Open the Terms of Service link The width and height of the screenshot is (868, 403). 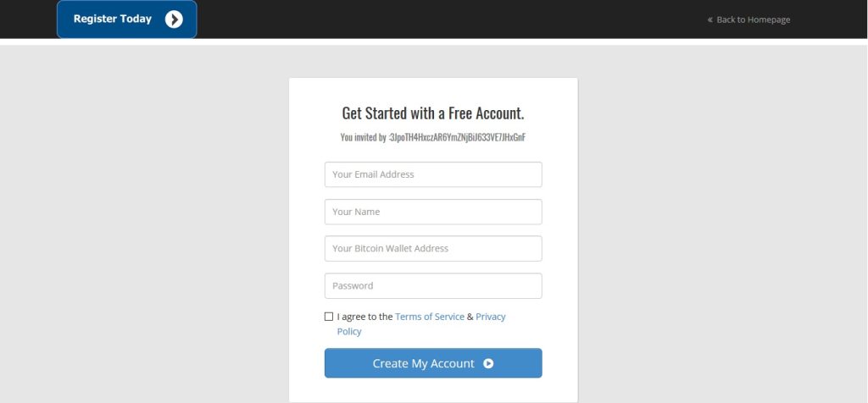tap(430, 317)
